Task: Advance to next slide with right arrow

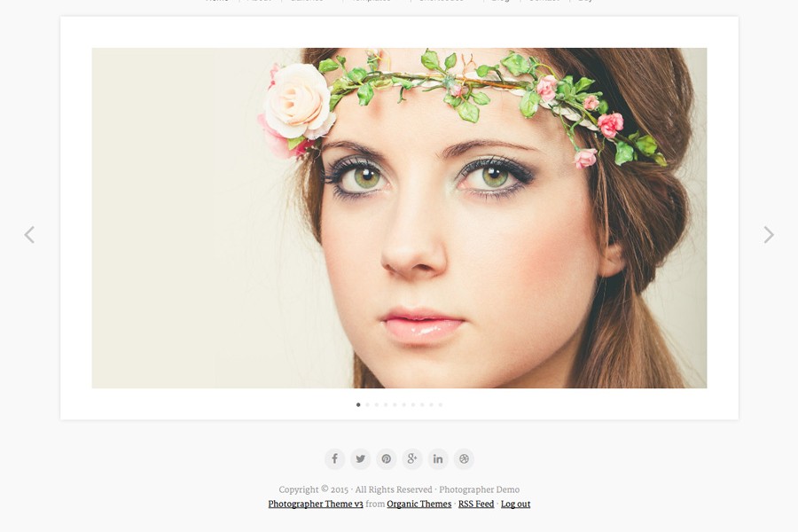Action: coord(769,235)
